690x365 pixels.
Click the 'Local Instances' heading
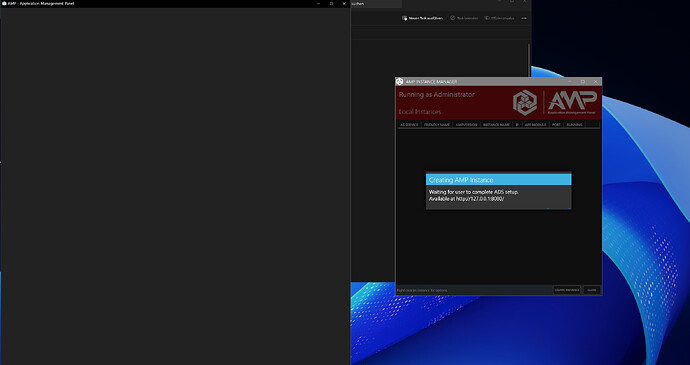(x=420, y=112)
